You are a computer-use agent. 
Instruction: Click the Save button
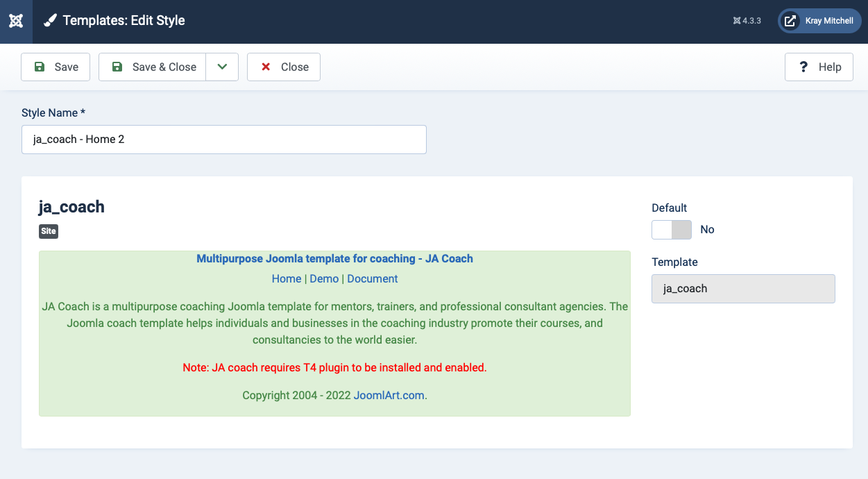(56, 67)
